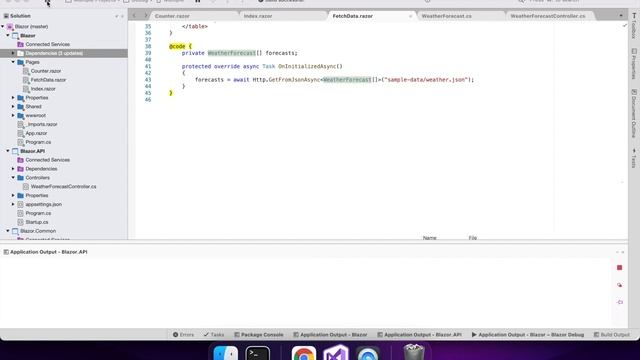Viewport: 640px width, 360px height.
Task: Select Connected Services under Blazor.API
Action: click(x=47, y=160)
